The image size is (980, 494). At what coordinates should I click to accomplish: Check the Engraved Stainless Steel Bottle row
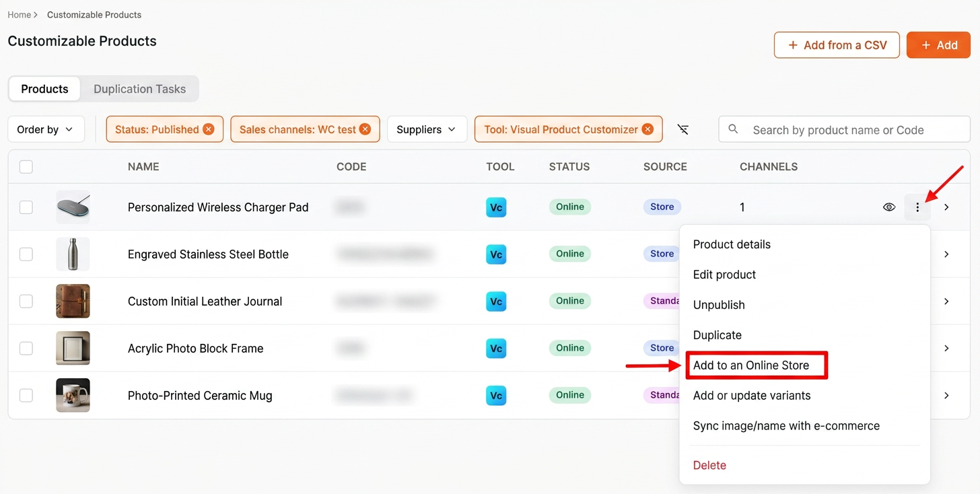coord(26,254)
